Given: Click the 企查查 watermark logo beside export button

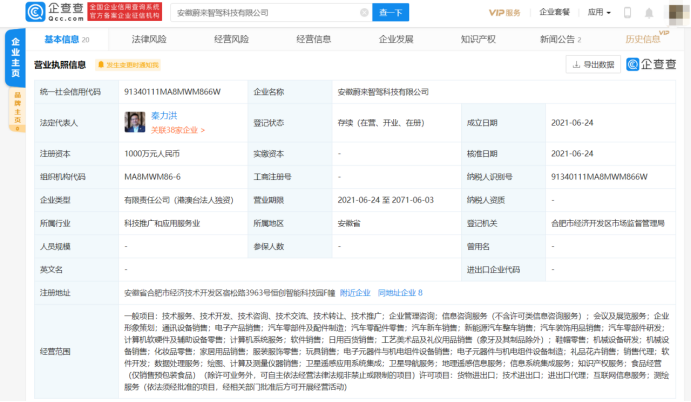Looking at the screenshot, I should [652, 64].
